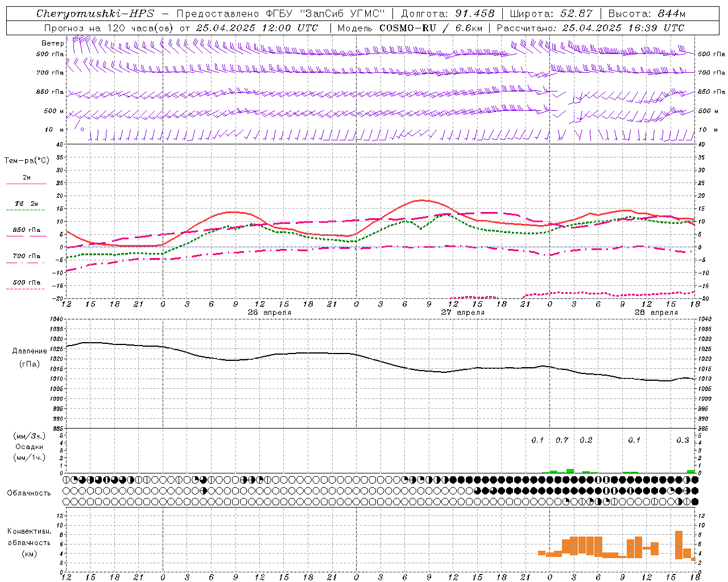The width and height of the screenshot is (728, 582).
Task: Click the precipitation amount 0.7
Action: (562, 440)
